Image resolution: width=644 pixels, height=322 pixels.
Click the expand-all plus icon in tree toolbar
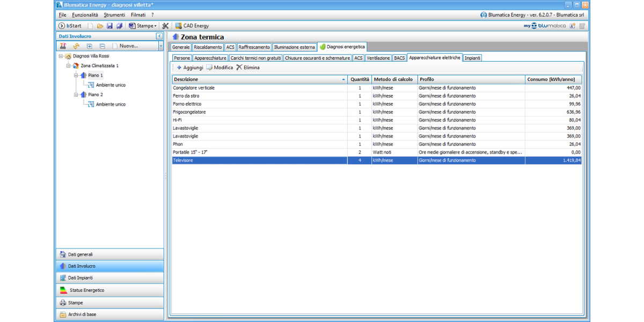(89, 46)
